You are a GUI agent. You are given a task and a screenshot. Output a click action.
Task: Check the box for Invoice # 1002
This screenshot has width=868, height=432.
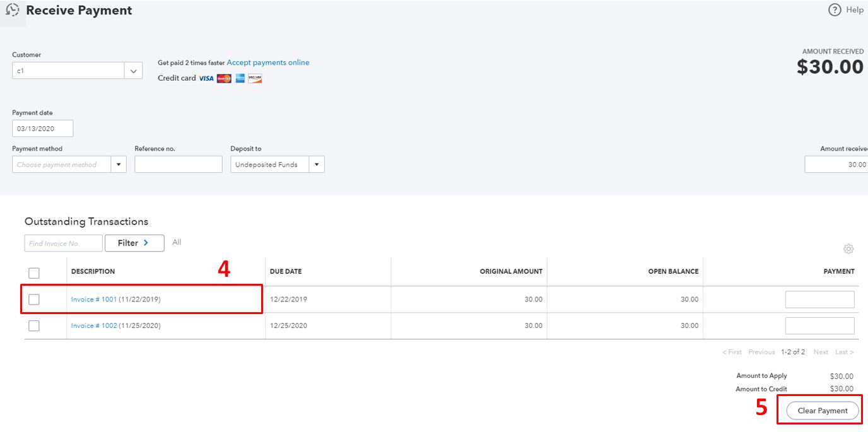tap(34, 325)
